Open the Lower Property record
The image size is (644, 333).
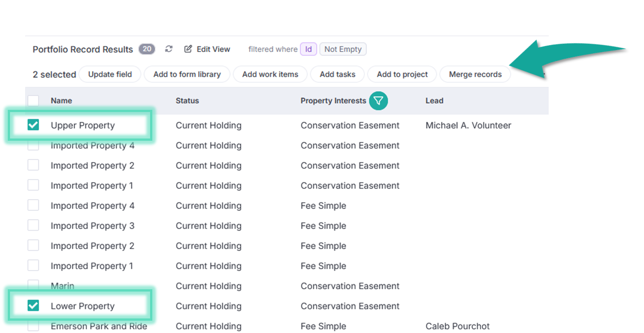83,306
